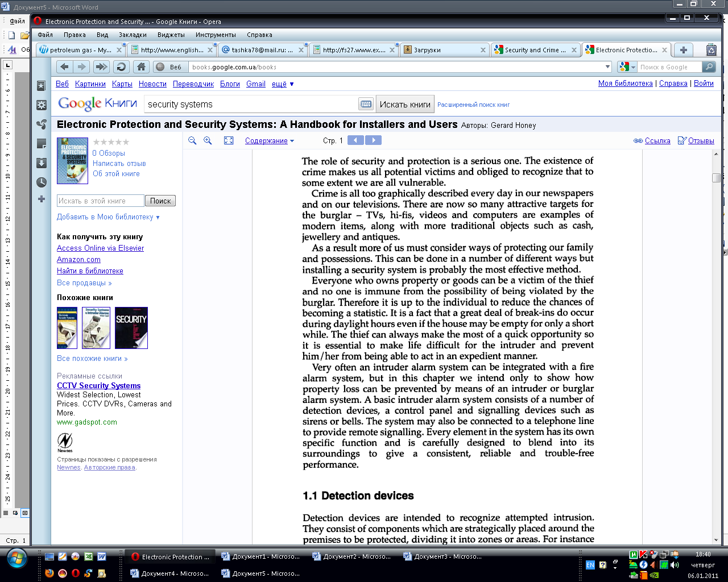Click the plus icon in the sidebar
The image size is (728, 582).
(x=42, y=199)
